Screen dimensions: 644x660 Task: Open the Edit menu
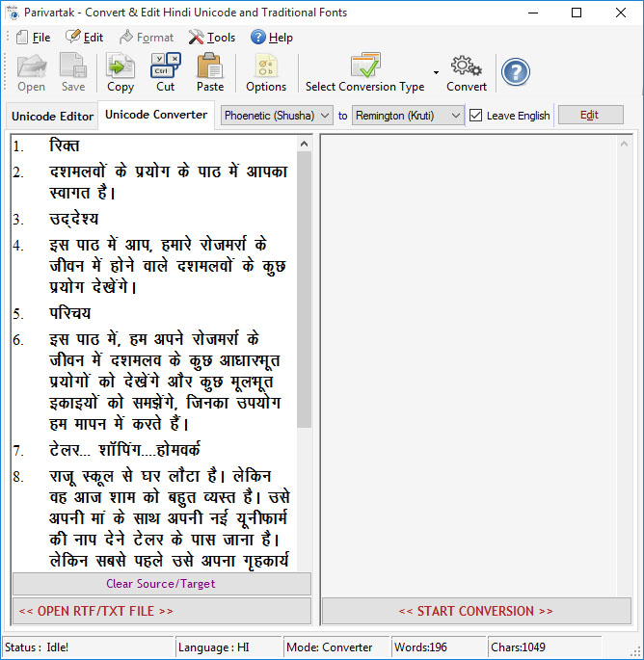tap(85, 38)
